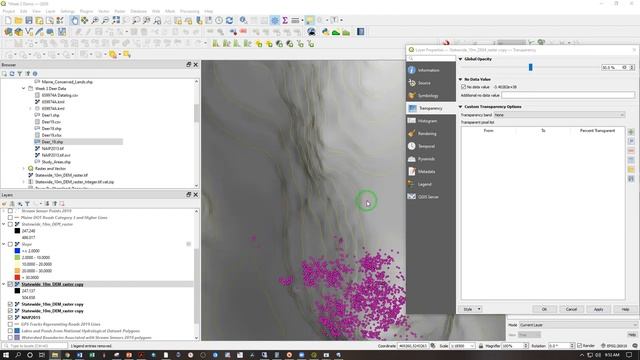
Task: Open the Mode Current Layer dropdown
Action: pos(578,325)
